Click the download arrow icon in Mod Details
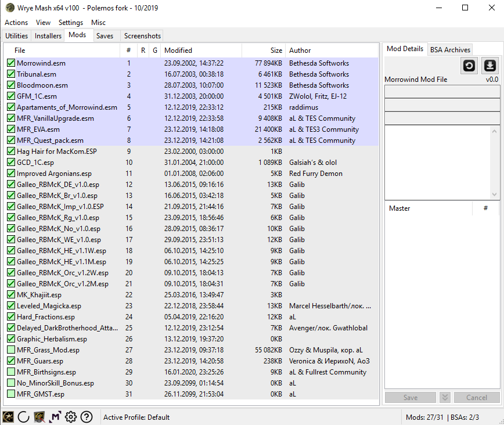Image resolution: width=504 pixels, height=425 pixels. click(x=489, y=66)
